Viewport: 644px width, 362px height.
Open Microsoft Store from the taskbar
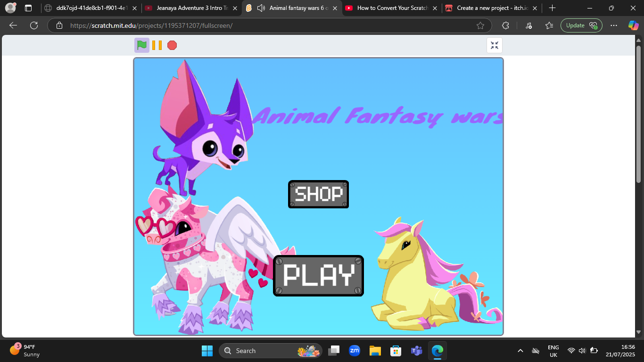coord(396,351)
